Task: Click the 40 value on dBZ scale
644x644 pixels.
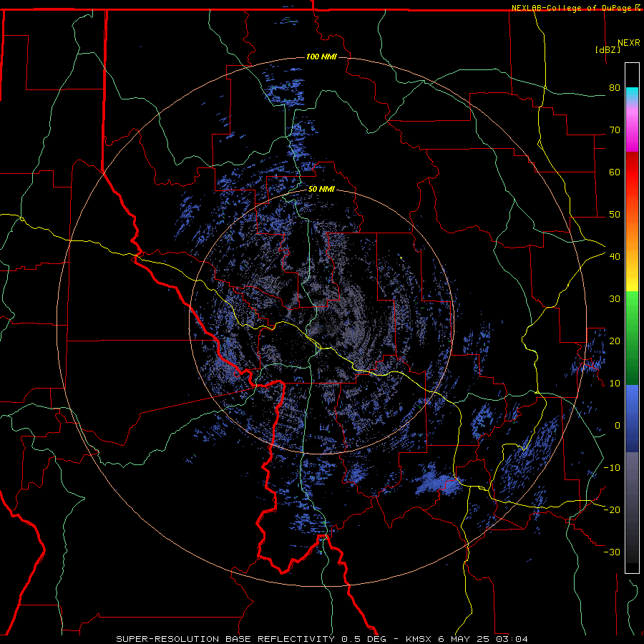Action: point(615,257)
